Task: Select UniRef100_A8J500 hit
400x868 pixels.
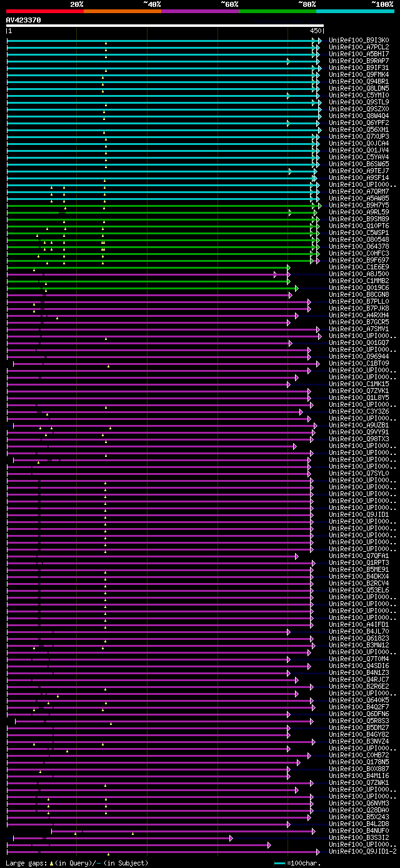Action: (x=359, y=274)
